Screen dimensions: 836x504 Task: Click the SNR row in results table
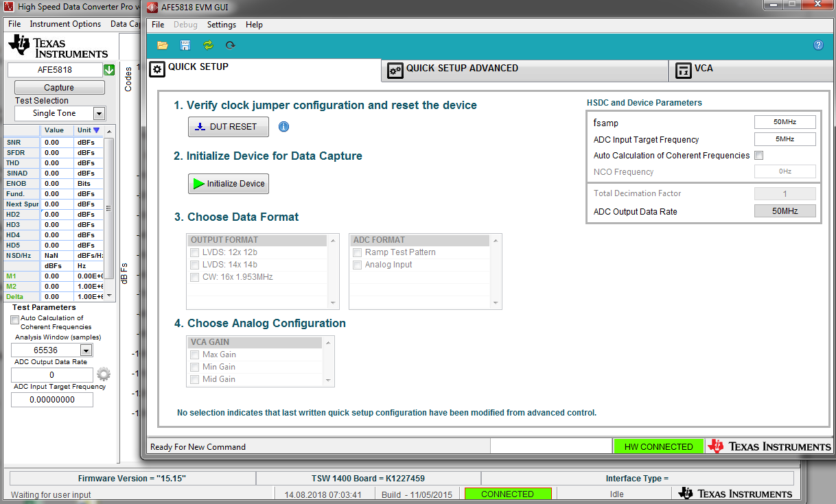[x=54, y=143]
